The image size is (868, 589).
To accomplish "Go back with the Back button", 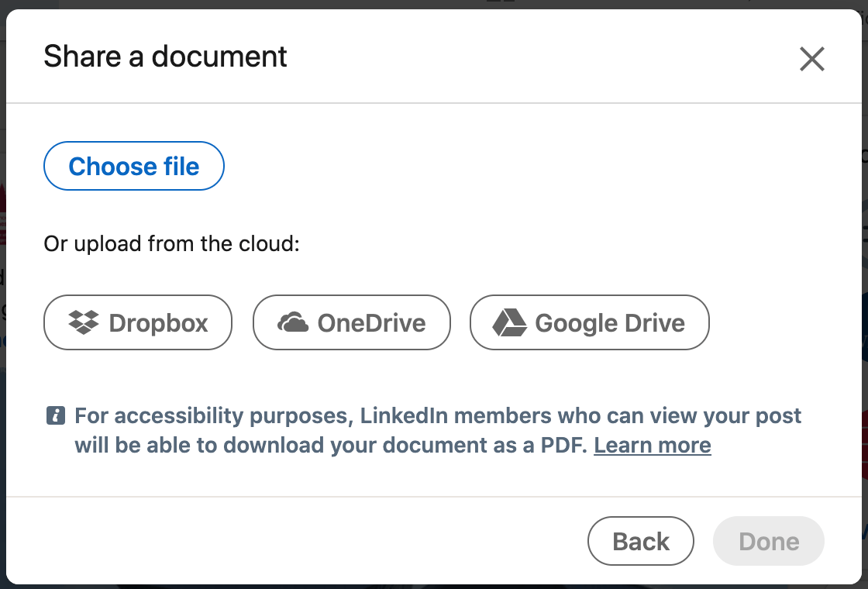I will (640, 541).
